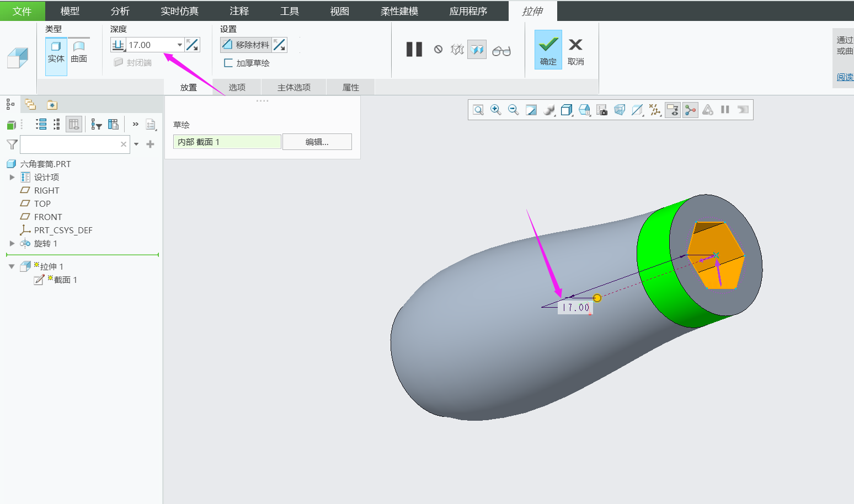Open the 主体选项 panel tab
This screenshot has height=504, width=854.
point(294,87)
